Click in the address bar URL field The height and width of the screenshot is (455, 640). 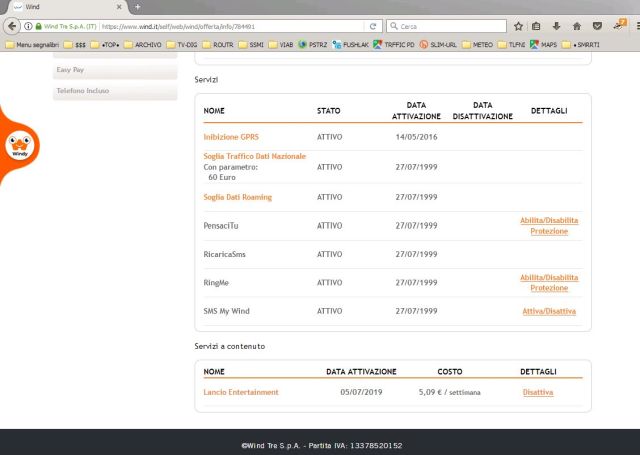tap(231, 26)
